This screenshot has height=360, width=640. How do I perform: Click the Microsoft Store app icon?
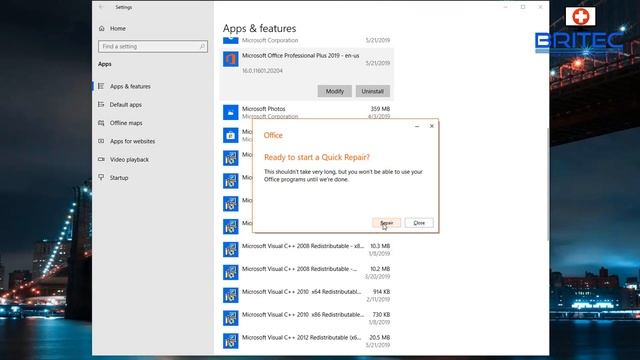click(x=231, y=135)
